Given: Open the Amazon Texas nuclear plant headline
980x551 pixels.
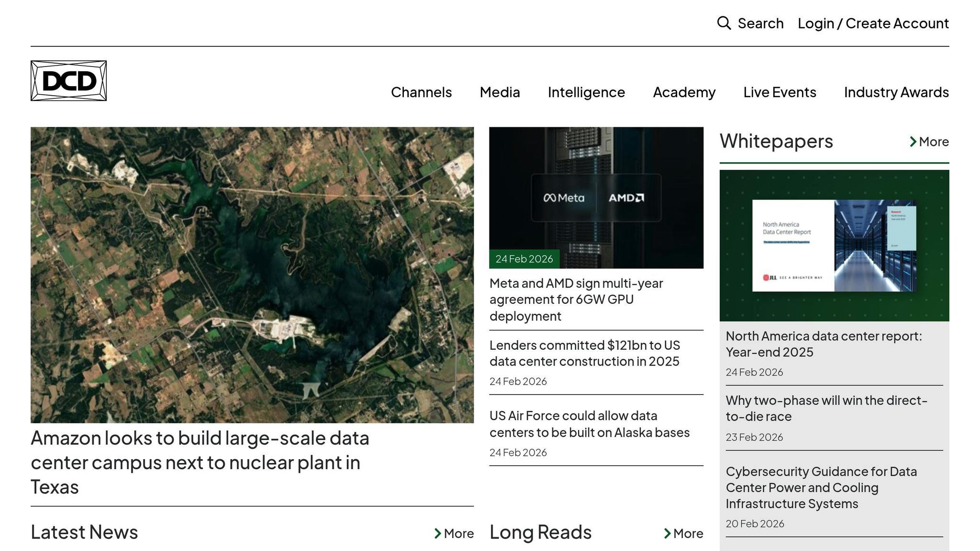Looking at the screenshot, I should 200,462.
